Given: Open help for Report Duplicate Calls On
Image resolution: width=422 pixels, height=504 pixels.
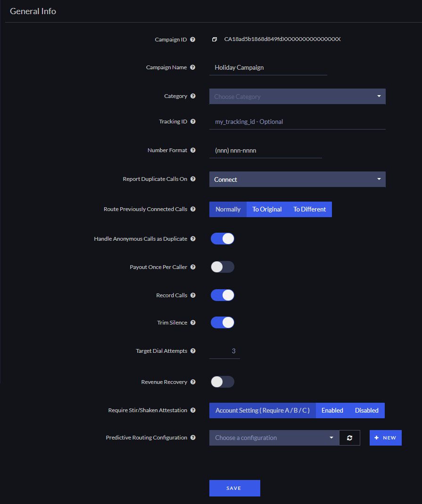Looking at the screenshot, I should (193, 179).
